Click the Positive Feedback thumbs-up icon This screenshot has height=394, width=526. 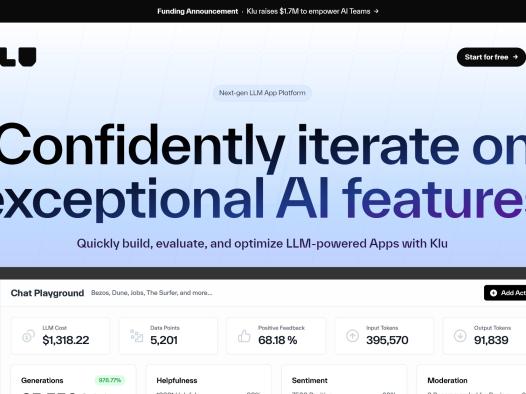[244, 336]
